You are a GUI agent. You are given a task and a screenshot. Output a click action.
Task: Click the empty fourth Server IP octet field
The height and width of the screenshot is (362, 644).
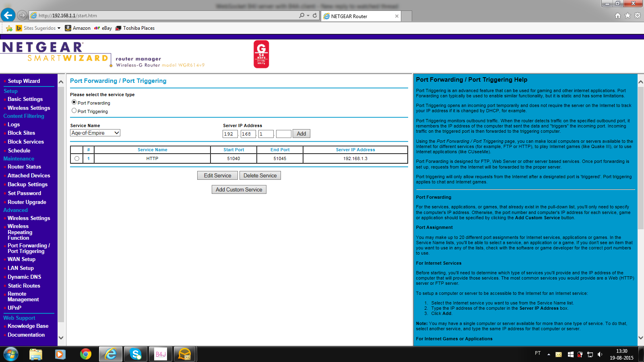coord(283,134)
